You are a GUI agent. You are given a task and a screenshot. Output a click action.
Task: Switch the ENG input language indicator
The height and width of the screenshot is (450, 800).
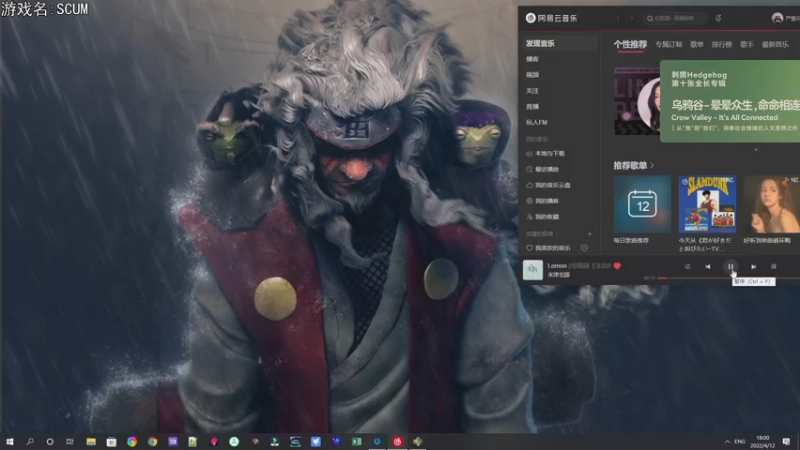(x=740, y=441)
